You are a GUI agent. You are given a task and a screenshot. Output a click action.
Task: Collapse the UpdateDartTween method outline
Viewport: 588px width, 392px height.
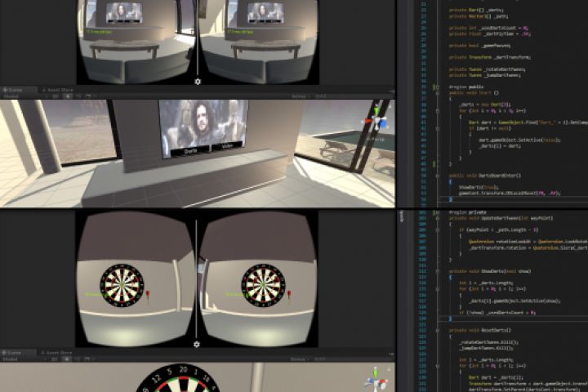(x=437, y=218)
